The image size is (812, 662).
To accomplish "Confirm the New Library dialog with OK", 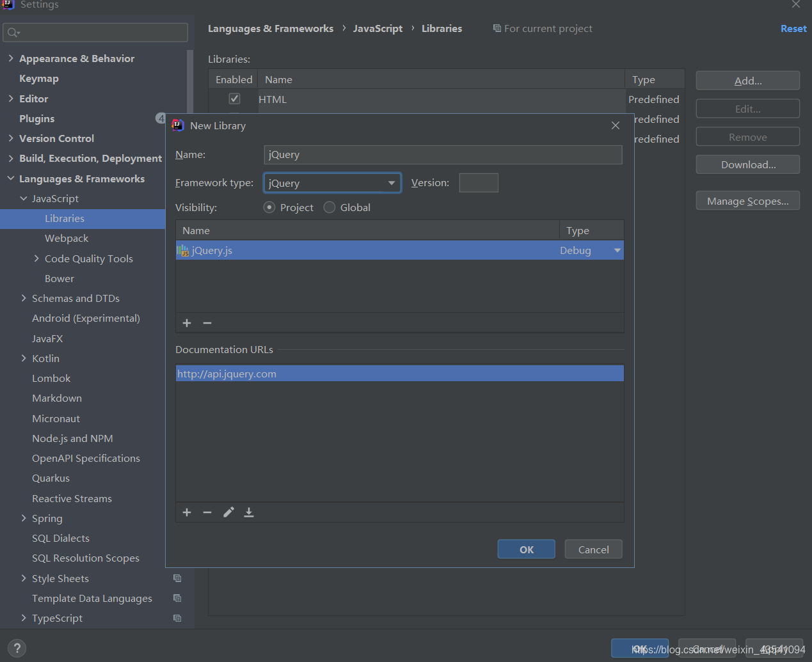I will (527, 549).
